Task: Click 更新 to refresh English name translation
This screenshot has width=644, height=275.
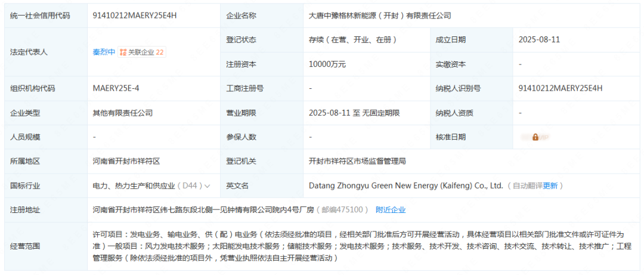Action: [x=550, y=186]
